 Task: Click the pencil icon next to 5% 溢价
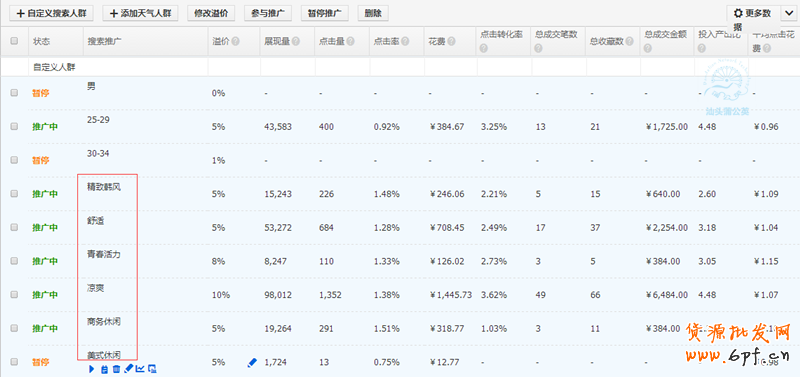pos(252,363)
